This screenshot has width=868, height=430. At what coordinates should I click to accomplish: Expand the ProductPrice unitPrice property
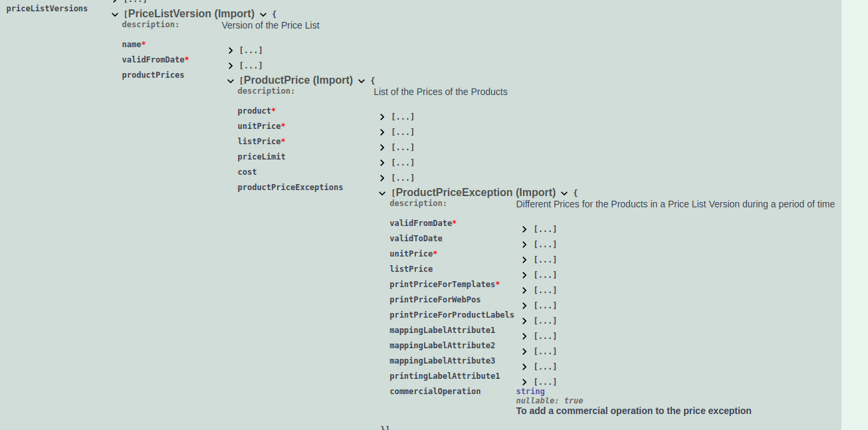click(x=382, y=132)
